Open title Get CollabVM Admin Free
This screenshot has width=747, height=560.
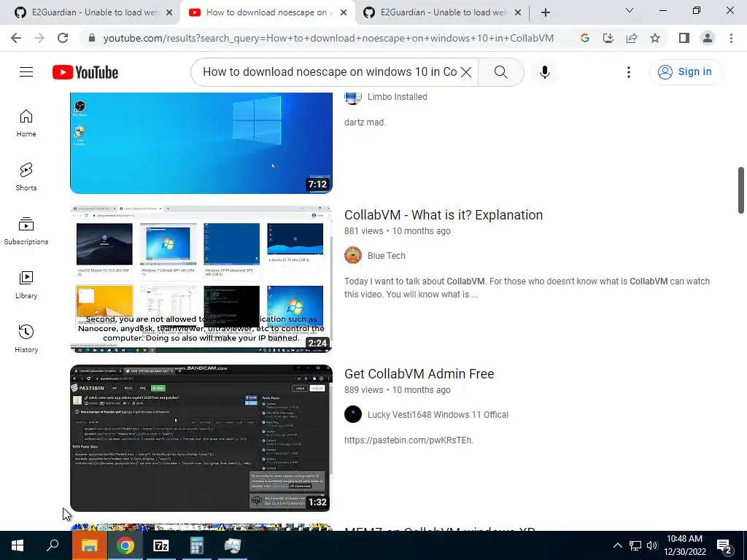419,374
